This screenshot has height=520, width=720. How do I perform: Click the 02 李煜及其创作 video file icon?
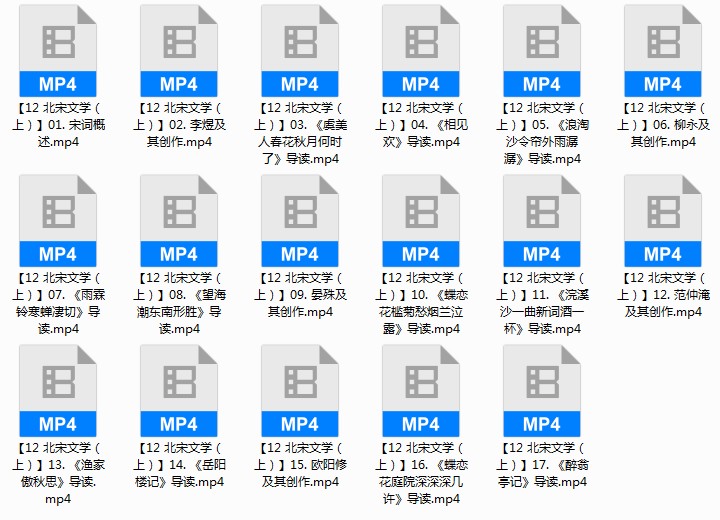[179, 51]
